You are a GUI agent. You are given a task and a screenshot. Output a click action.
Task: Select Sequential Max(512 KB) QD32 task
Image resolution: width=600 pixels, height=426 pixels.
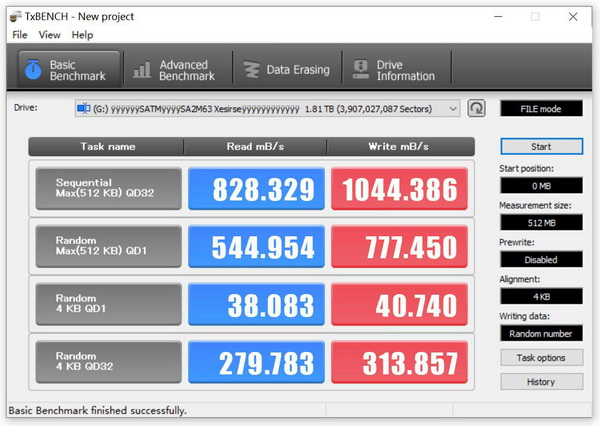click(x=109, y=188)
